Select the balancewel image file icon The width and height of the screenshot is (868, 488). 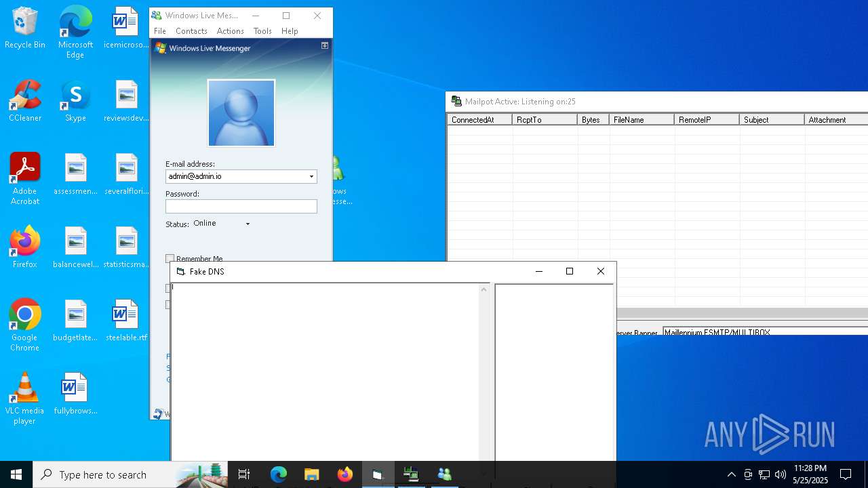tap(75, 248)
